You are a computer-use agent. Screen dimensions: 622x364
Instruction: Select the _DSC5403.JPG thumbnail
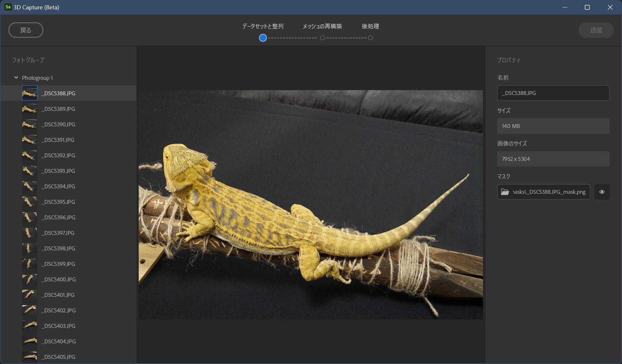point(29,326)
